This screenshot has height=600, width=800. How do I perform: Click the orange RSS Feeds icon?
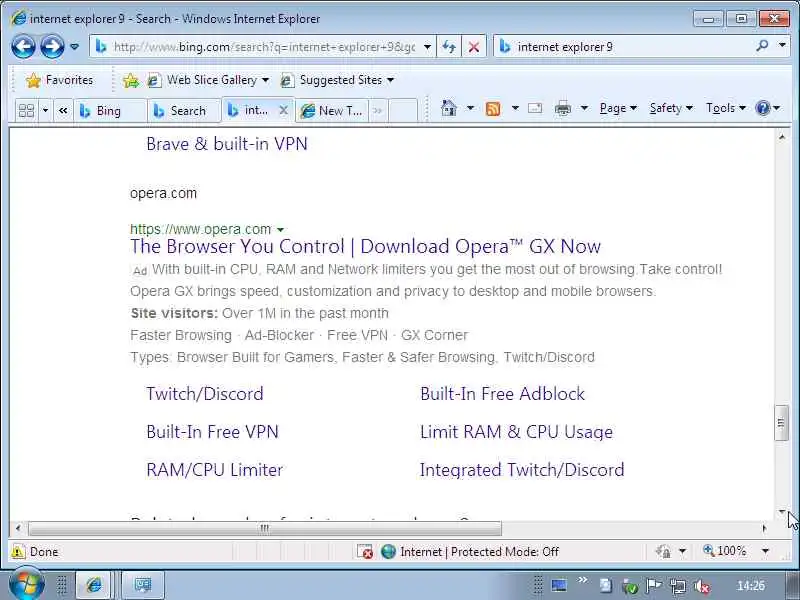(x=493, y=109)
